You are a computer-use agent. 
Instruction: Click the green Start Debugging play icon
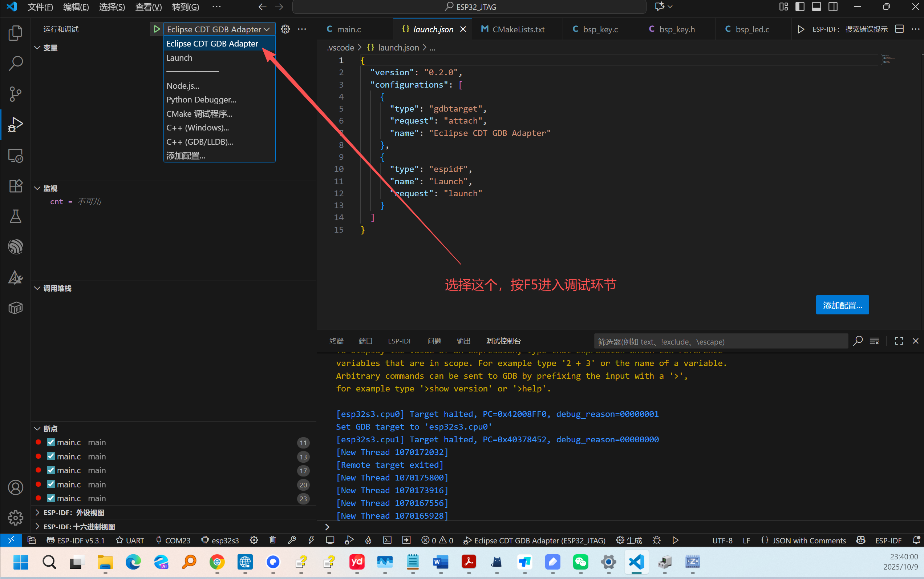click(x=156, y=29)
